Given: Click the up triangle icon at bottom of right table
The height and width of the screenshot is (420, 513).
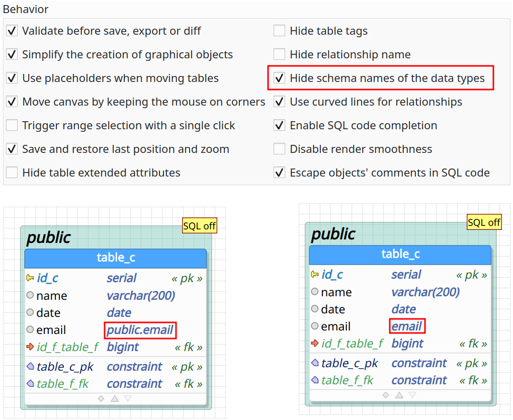Looking at the screenshot, I should coord(399,395).
